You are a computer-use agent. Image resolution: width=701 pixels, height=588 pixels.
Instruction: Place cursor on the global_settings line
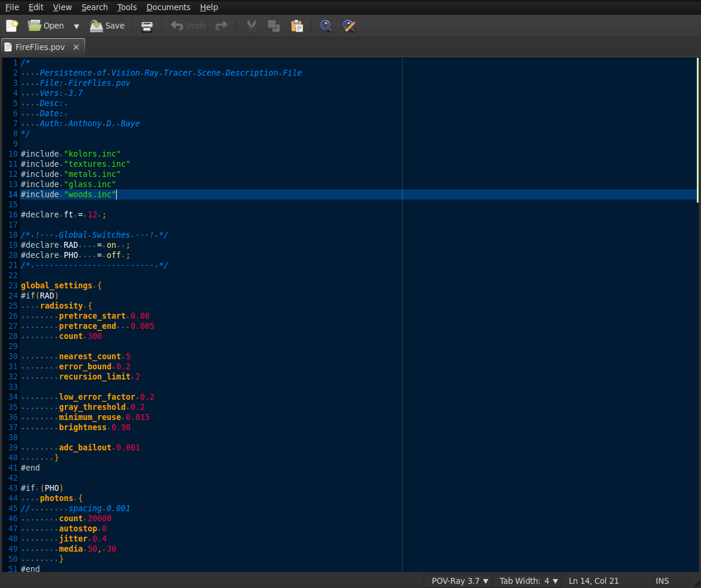(x=57, y=285)
